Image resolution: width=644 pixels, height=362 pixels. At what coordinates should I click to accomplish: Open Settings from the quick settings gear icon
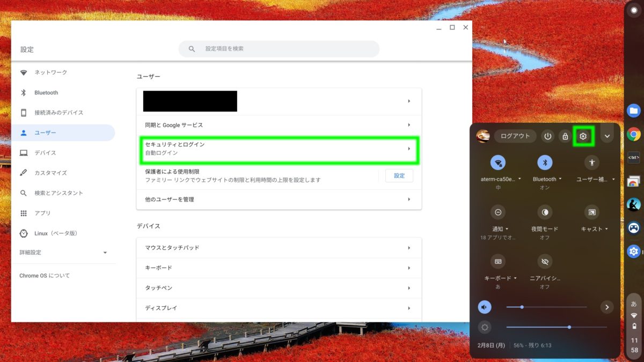tap(583, 136)
